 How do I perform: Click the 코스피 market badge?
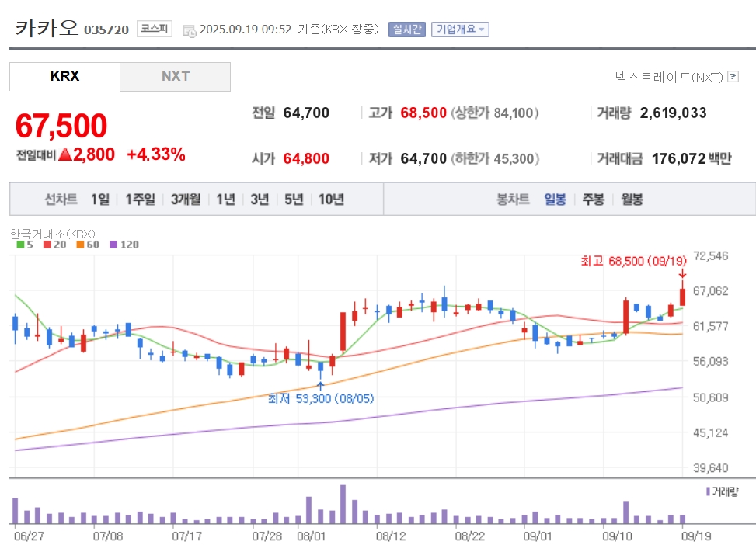pyautogui.click(x=155, y=29)
